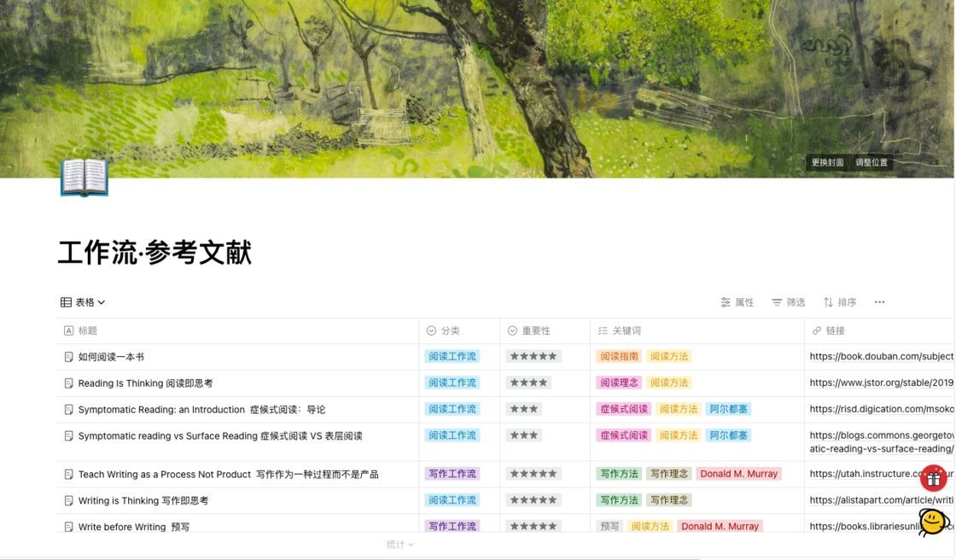
Task: Open page icon for Writing is Thinking row
Action: (x=69, y=500)
